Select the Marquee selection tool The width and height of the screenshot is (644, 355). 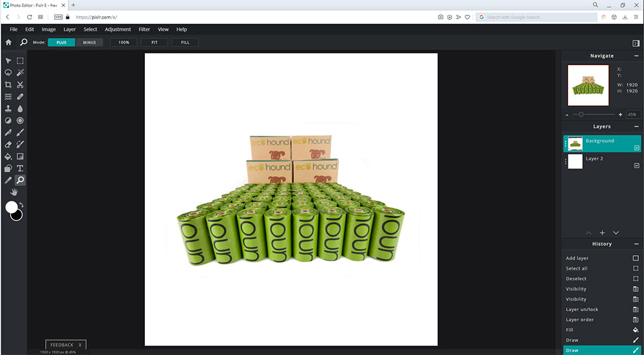pos(20,61)
